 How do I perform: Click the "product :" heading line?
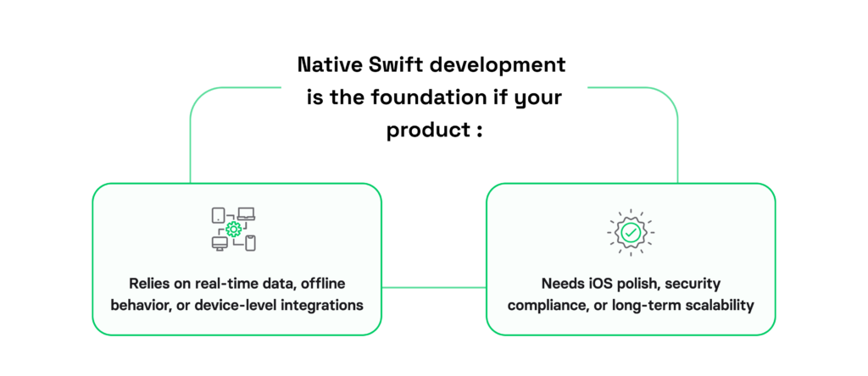pyautogui.click(x=435, y=130)
